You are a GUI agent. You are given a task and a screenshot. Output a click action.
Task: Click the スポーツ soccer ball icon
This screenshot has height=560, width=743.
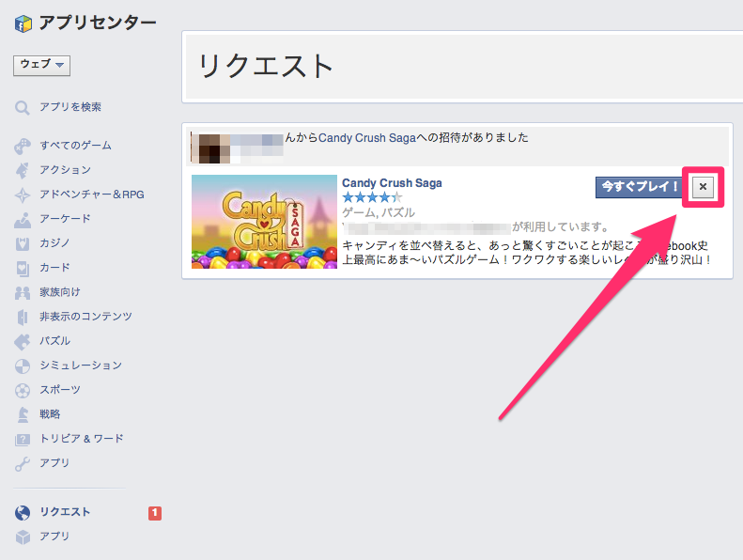coord(23,390)
